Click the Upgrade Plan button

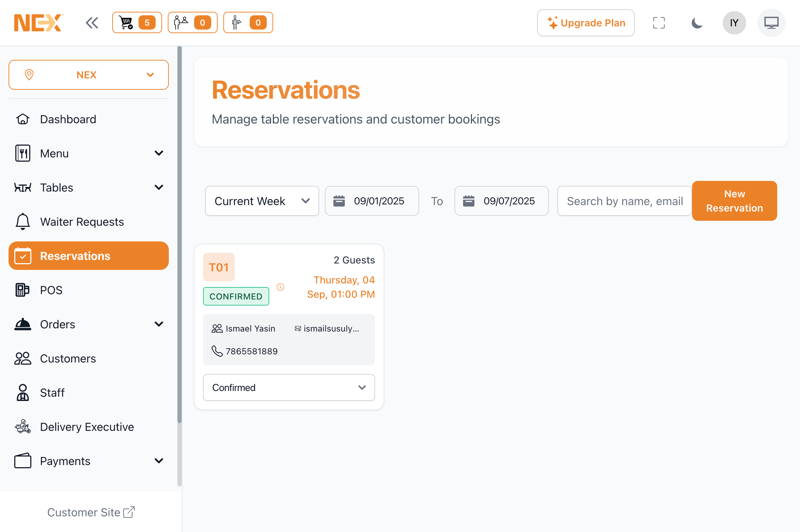[x=586, y=23]
